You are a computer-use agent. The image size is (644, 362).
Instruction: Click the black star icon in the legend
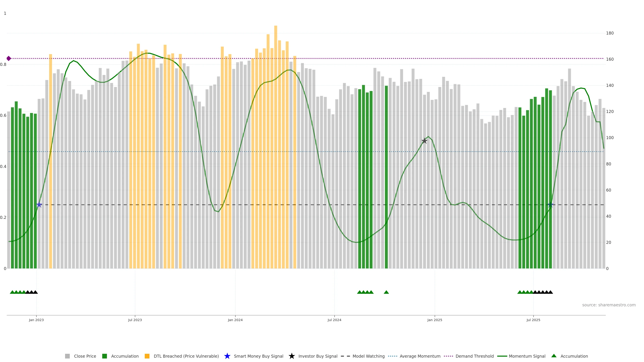(291, 356)
